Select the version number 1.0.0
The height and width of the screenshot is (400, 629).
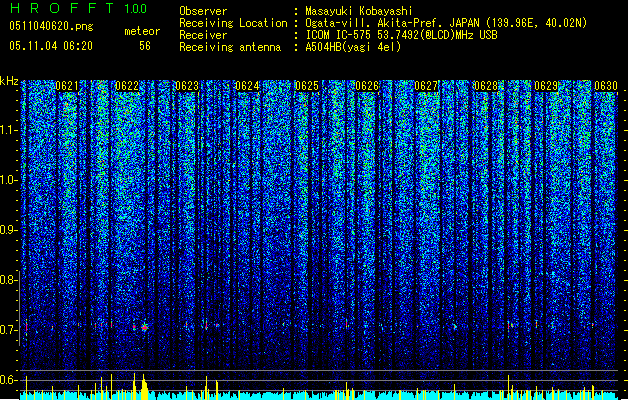pyautogui.click(x=136, y=8)
